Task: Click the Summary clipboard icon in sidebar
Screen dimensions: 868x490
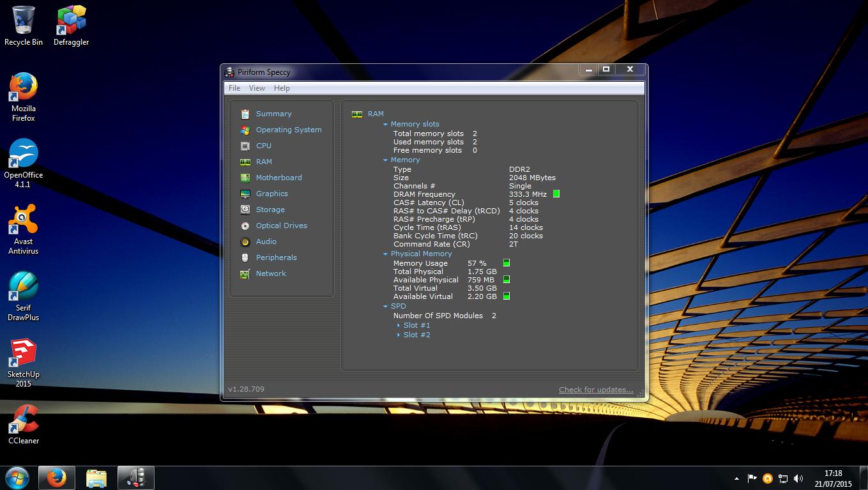Action: click(245, 114)
